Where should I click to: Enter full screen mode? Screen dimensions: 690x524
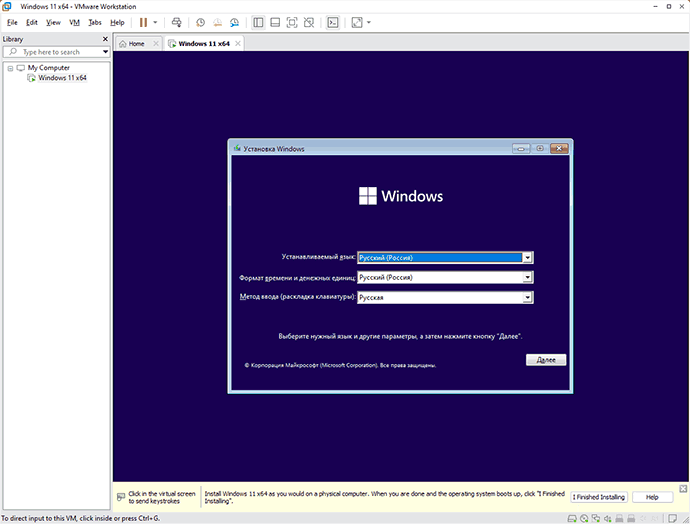click(x=292, y=22)
